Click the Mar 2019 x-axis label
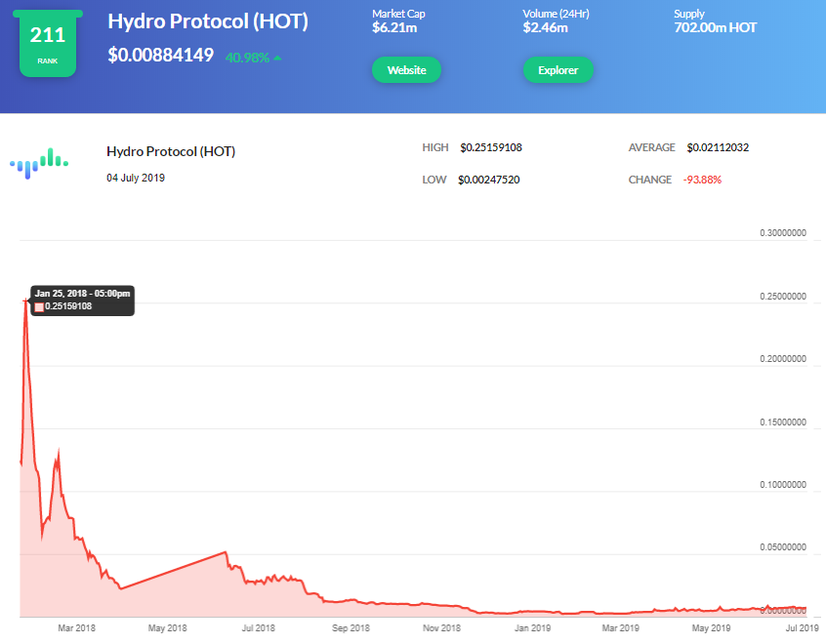 point(621,628)
